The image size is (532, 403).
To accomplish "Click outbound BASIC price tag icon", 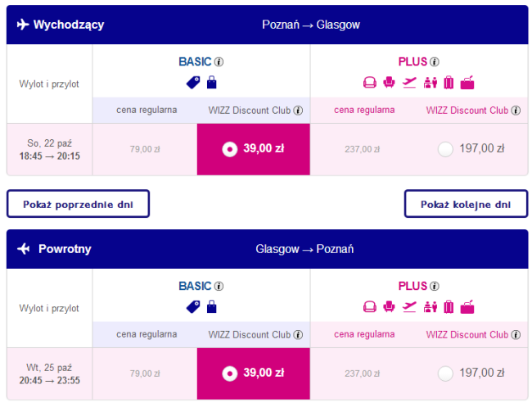I will point(193,83).
